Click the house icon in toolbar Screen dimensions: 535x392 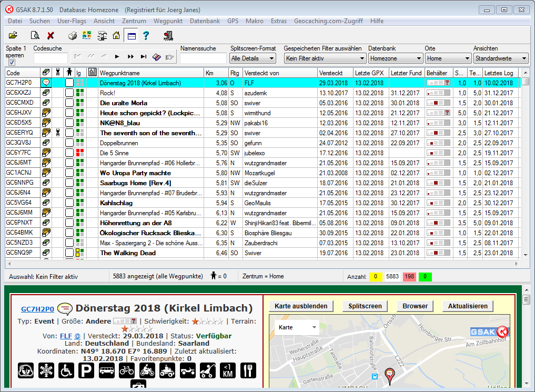116,35
